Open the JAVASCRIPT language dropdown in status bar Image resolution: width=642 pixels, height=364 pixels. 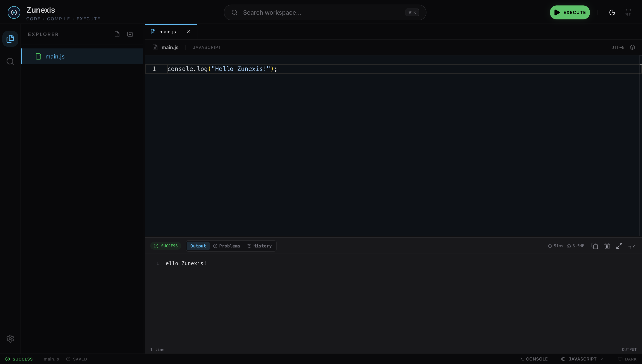(x=582, y=359)
